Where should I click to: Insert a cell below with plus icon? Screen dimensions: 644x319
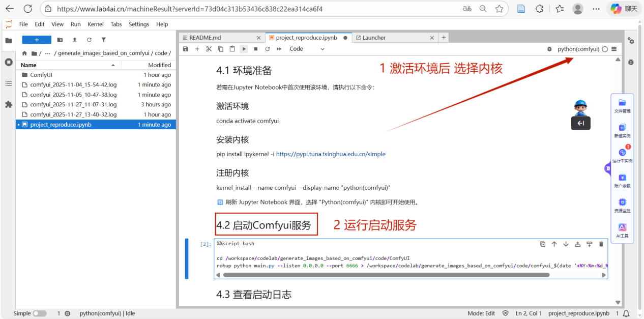click(x=197, y=49)
